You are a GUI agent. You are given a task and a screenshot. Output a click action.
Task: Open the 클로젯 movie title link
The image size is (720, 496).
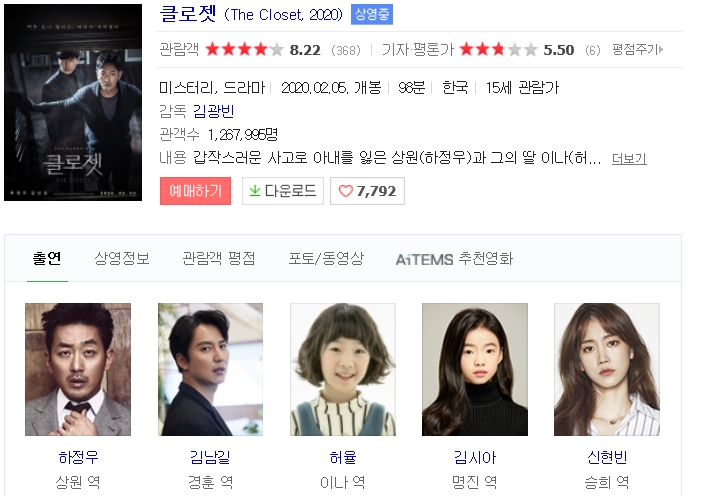(x=188, y=14)
